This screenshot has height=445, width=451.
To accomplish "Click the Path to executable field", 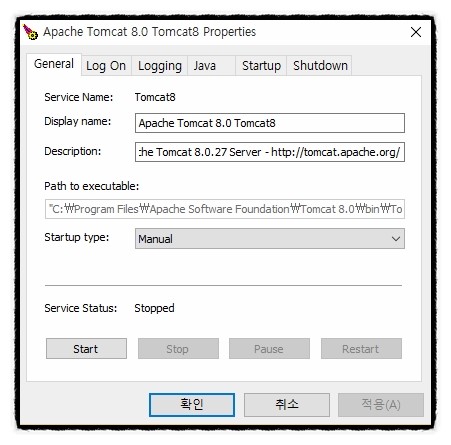I will [x=225, y=209].
